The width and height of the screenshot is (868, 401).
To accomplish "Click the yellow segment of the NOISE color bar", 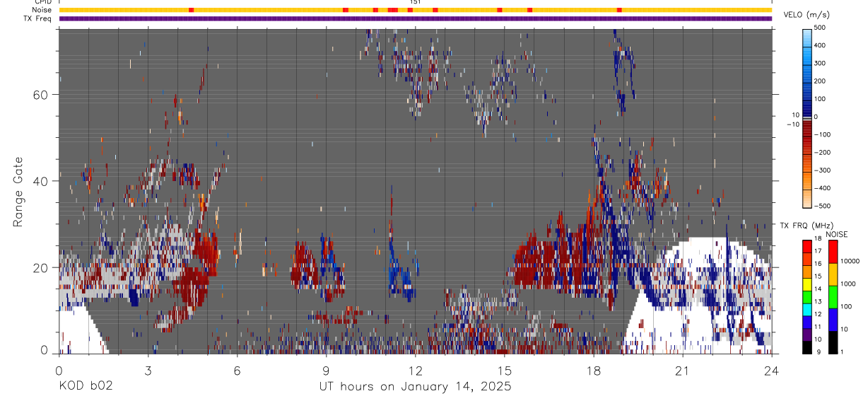I will (x=832, y=273).
